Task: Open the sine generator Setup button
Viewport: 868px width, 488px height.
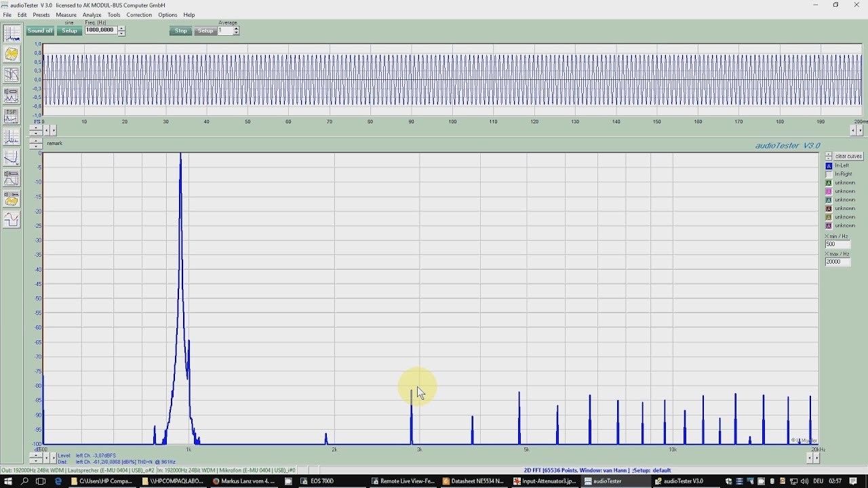Action: [x=70, y=30]
